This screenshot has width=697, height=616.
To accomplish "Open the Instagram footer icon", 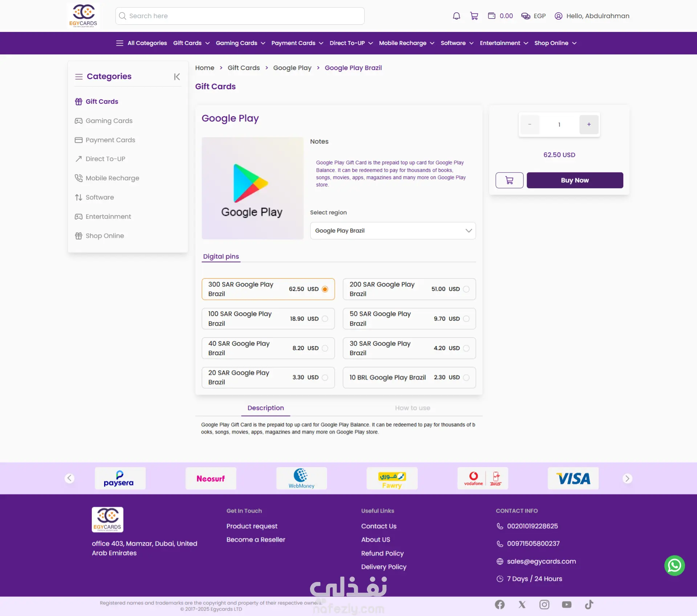I will click(x=544, y=604).
